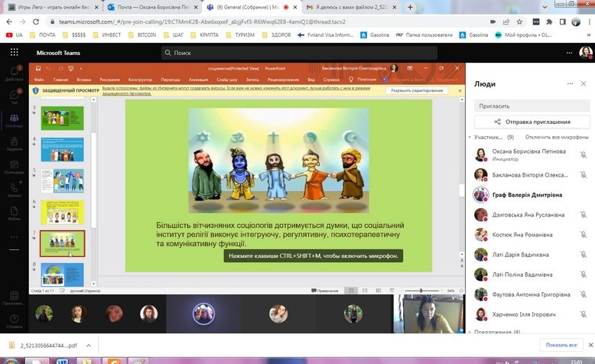This screenshot has height=364, width=595.
Task: Open the Конструктор ribbon tab
Action: pyautogui.click(x=140, y=80)
